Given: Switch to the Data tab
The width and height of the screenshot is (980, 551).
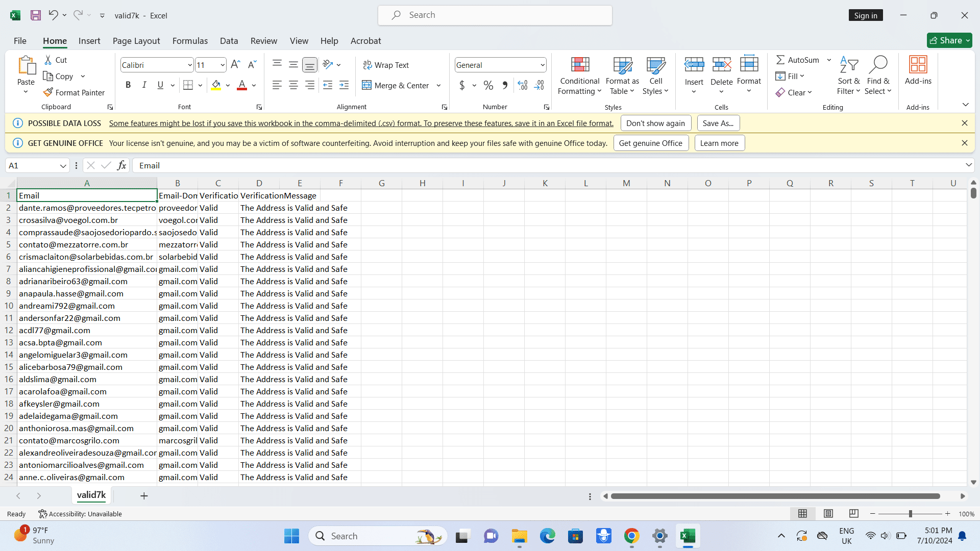Looking at the screenshot, I should pos(229,41).
